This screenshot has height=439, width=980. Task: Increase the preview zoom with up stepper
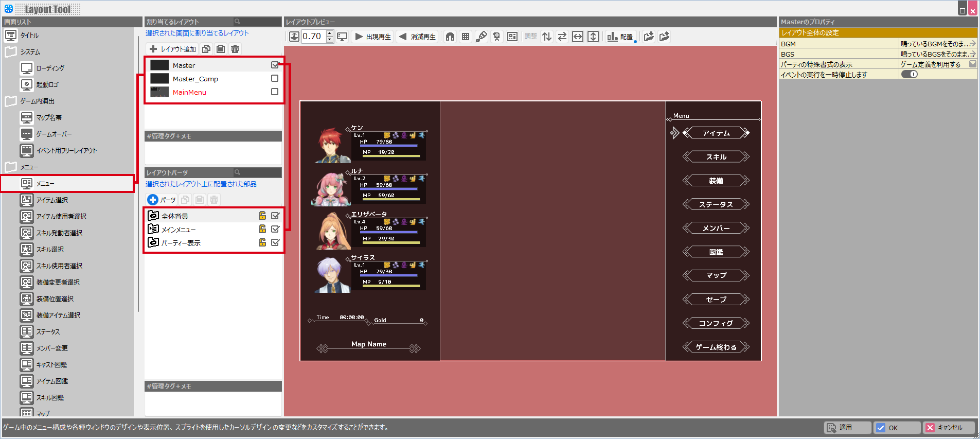pyautogui.click(x=330, y=33)
